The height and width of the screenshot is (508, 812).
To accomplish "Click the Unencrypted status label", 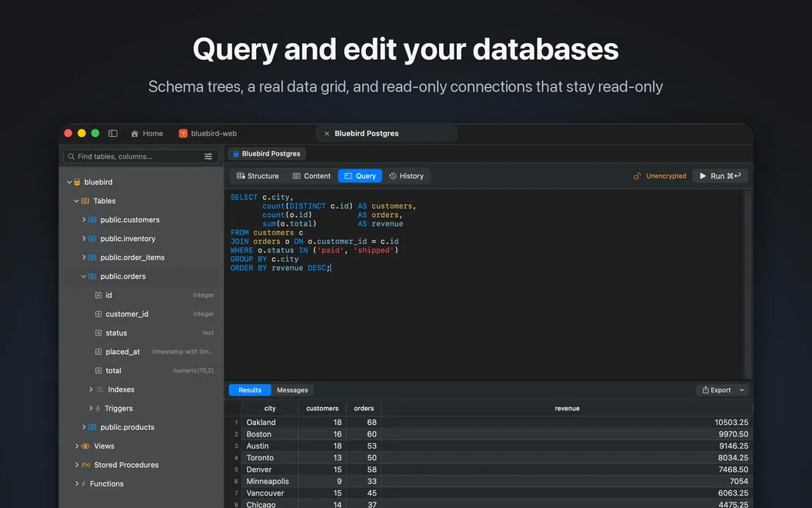I will coord(666,176).
